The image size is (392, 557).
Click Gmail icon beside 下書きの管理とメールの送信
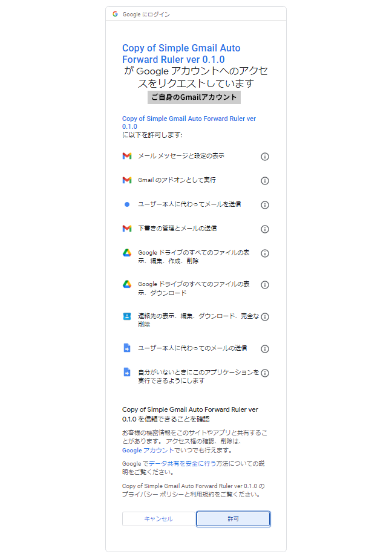coord(127,229)
